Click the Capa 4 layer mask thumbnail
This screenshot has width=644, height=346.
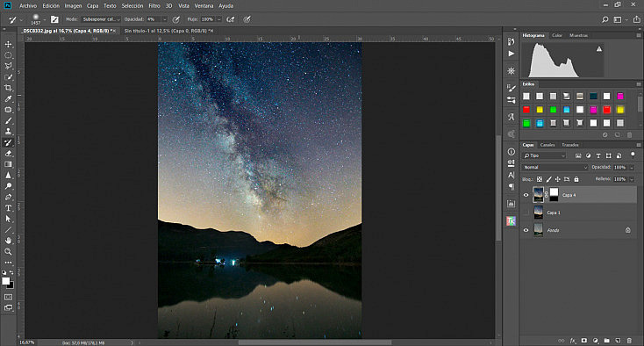(554, 195)
